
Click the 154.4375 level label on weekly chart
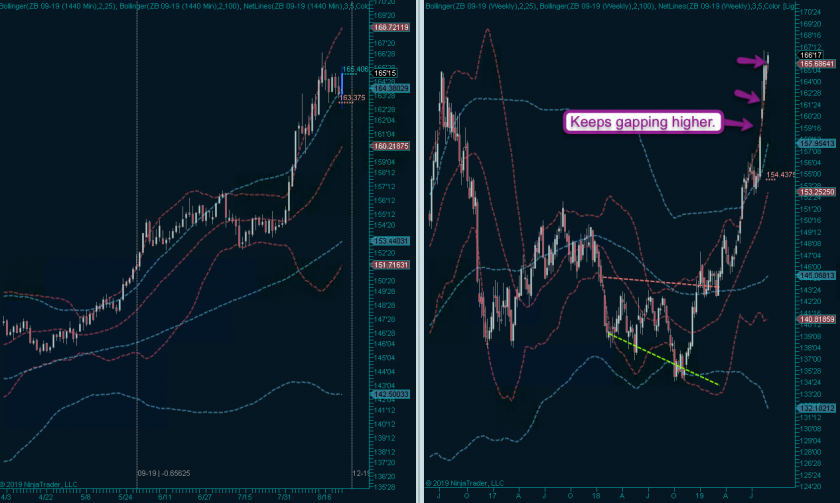pos(781,175)
